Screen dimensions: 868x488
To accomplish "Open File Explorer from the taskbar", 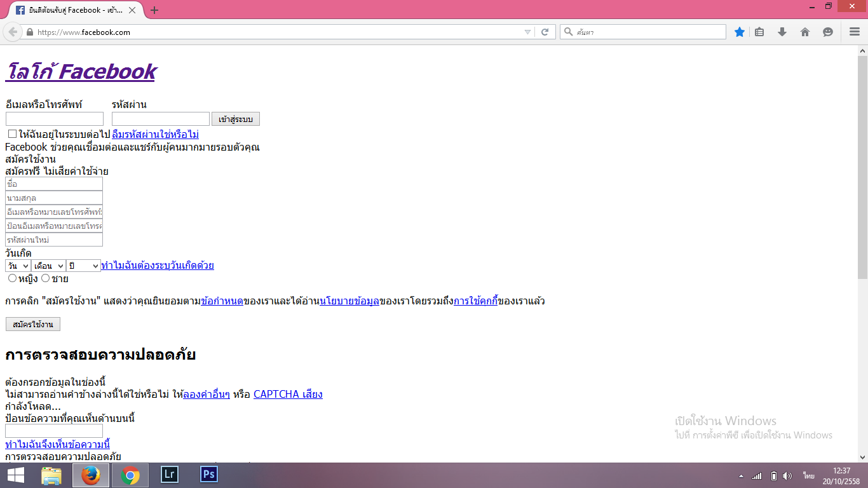I will click(51, 475).
